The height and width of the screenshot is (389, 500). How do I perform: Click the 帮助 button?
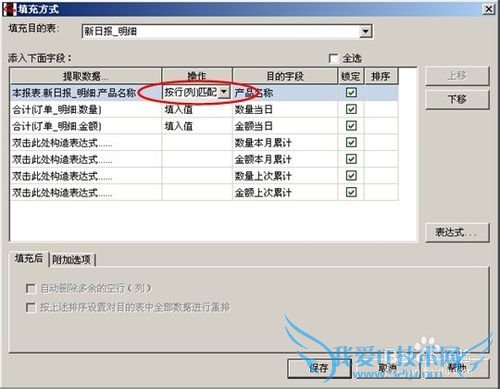[x=456, y=368]
